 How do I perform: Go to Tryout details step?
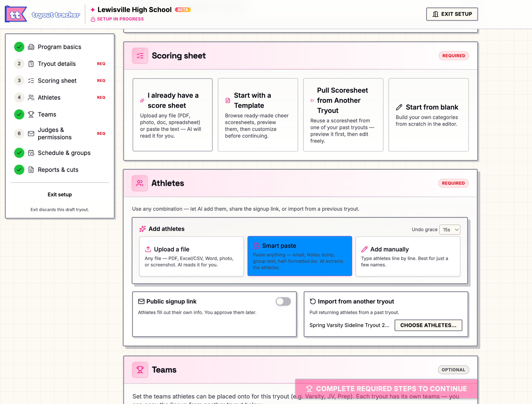[x=60, y=64]
